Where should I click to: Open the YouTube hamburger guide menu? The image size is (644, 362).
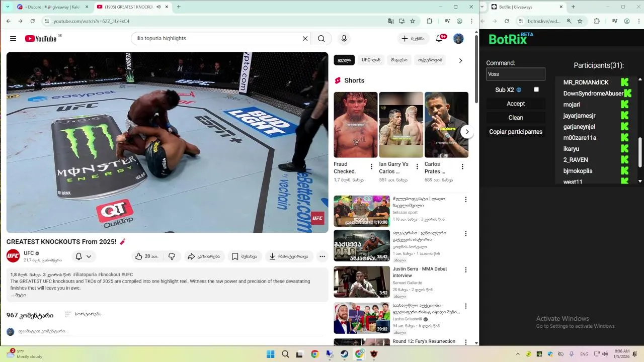[13, 39]
